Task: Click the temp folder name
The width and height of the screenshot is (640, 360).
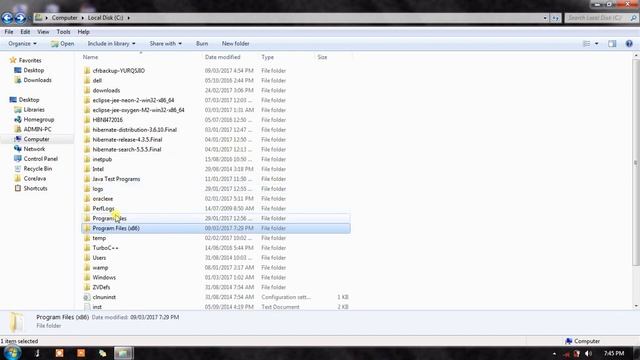Action: tap(99, 238)
